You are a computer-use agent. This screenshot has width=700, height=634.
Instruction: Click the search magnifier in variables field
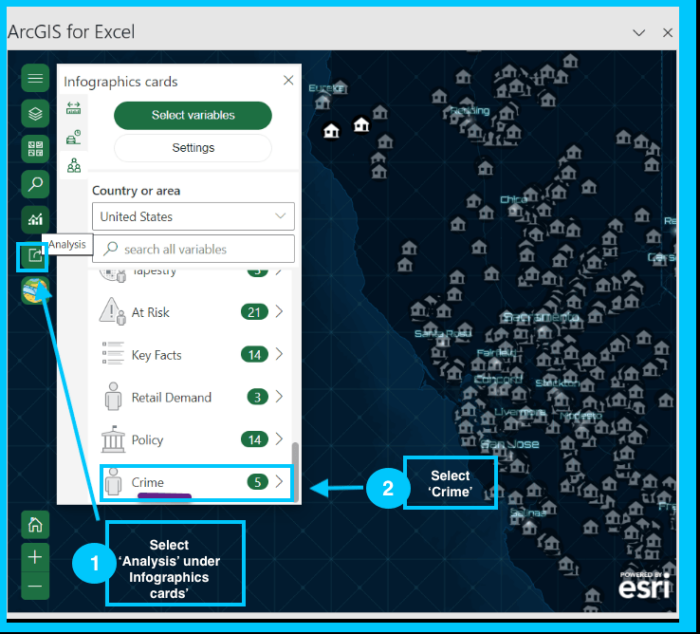110,249
